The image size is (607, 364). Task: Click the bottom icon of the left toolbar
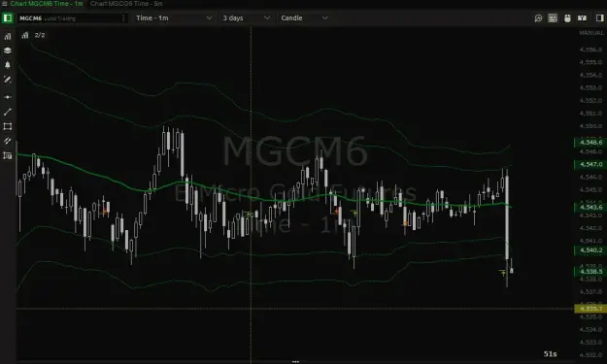[x=8, y=155]
